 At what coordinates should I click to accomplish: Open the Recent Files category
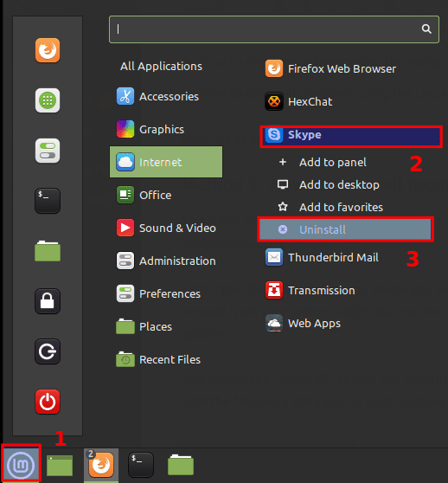point(166,360)
